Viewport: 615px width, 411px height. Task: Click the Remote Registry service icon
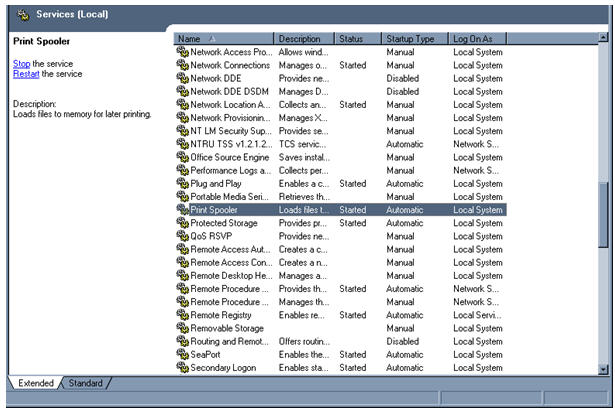pos(182,315)
